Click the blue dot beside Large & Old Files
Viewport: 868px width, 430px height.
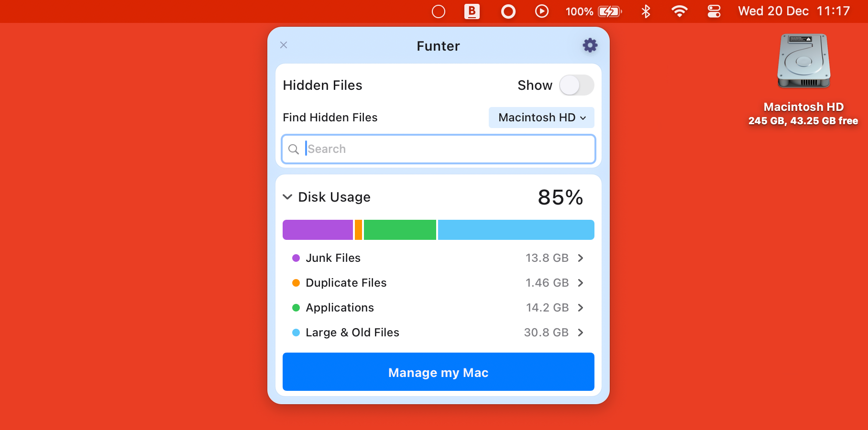coord(296,333)
